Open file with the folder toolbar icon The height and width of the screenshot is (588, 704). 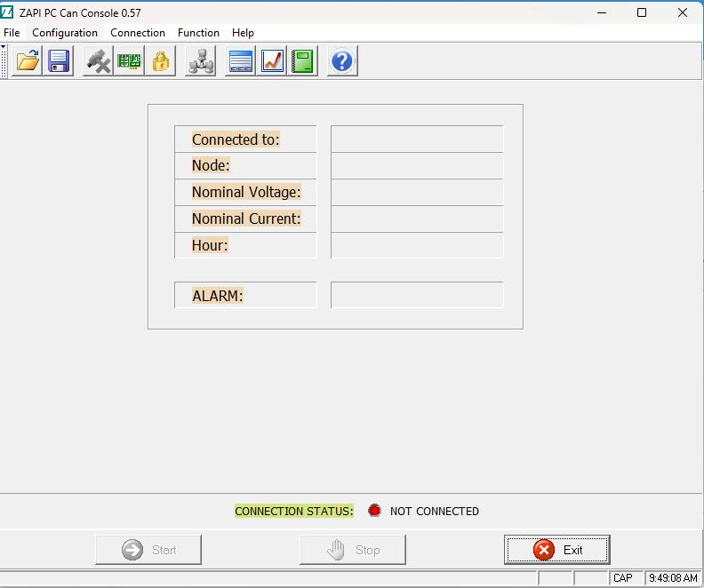click(x=27, y=61)
